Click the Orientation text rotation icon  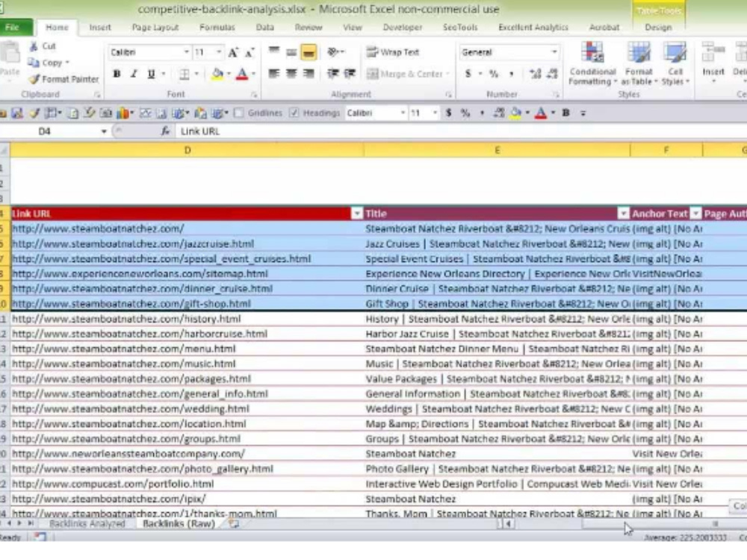point(333,52)
